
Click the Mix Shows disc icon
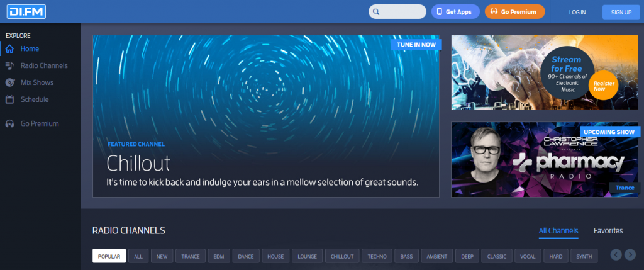tap(10, 82)
